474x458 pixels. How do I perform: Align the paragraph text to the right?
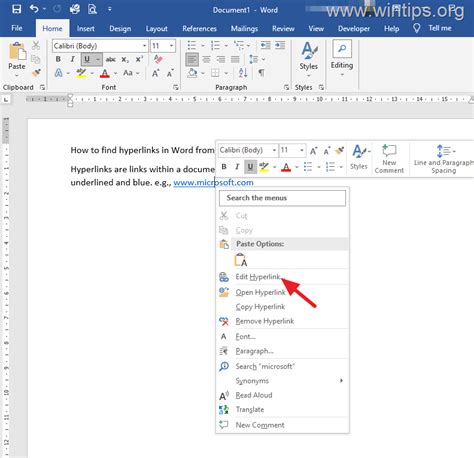[x=221, y=60]
